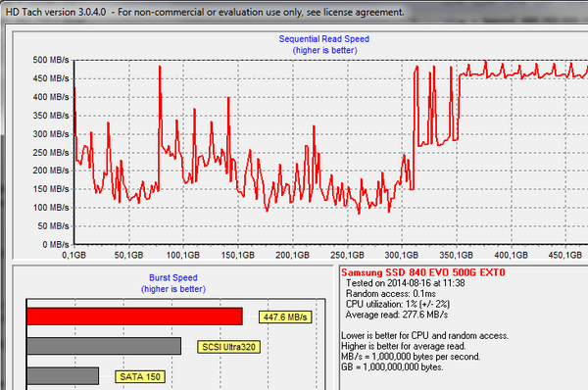Click the gray SCSI Ultra320 comparison bar
Image resolution: width=588 pixels, height=390 pixels.
pyautogui.click(x=104, y=346)
